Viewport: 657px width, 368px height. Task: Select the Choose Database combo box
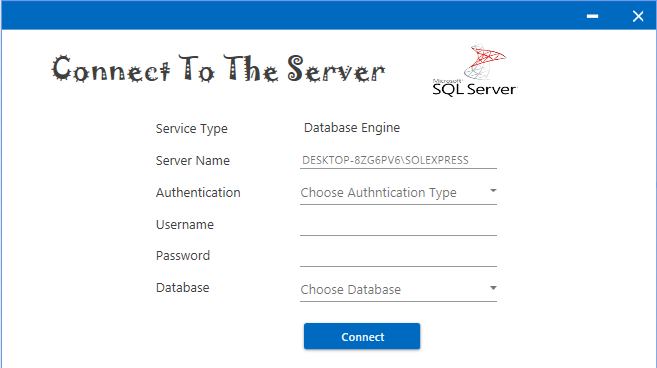[x=398, y=290]
